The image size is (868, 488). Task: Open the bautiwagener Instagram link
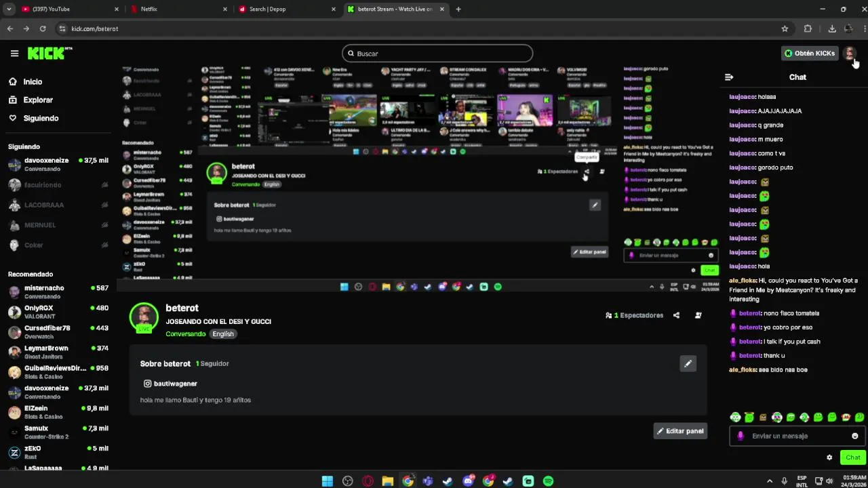(x=170, y=384)
